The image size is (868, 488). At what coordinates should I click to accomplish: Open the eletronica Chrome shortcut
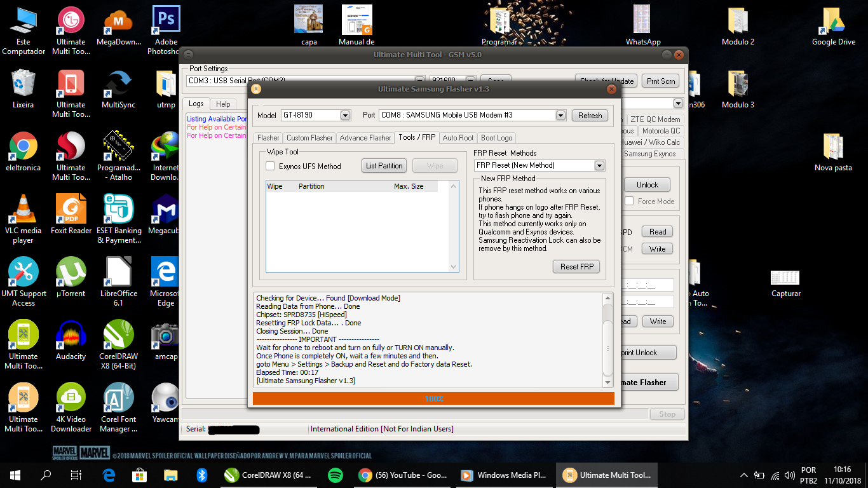tap(24, 151)
